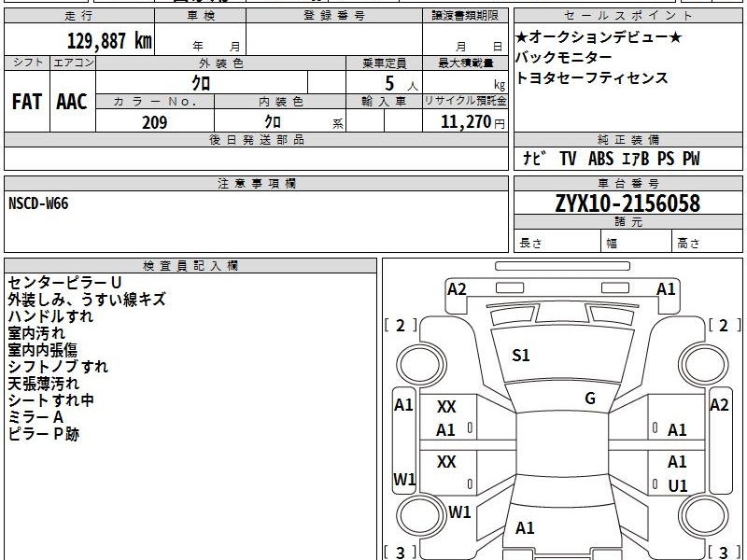Click the A2 mark at the front bumper corner

tap(457, 289)
